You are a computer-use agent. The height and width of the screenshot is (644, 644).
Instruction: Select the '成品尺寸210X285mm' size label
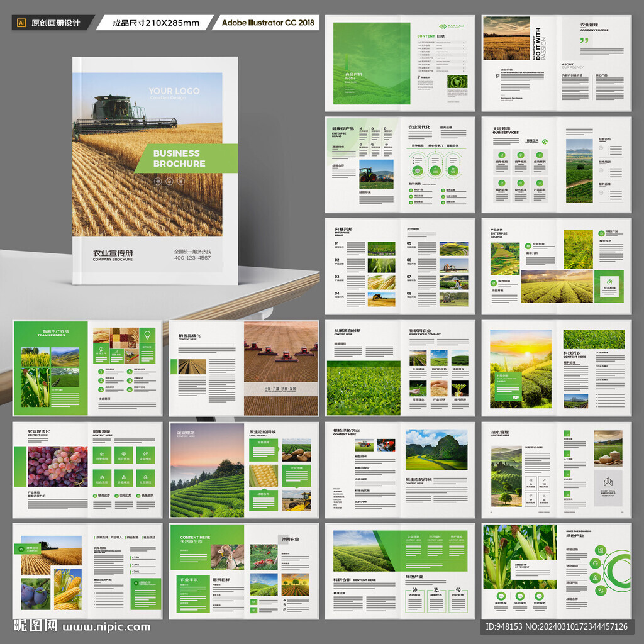[156, 23]
